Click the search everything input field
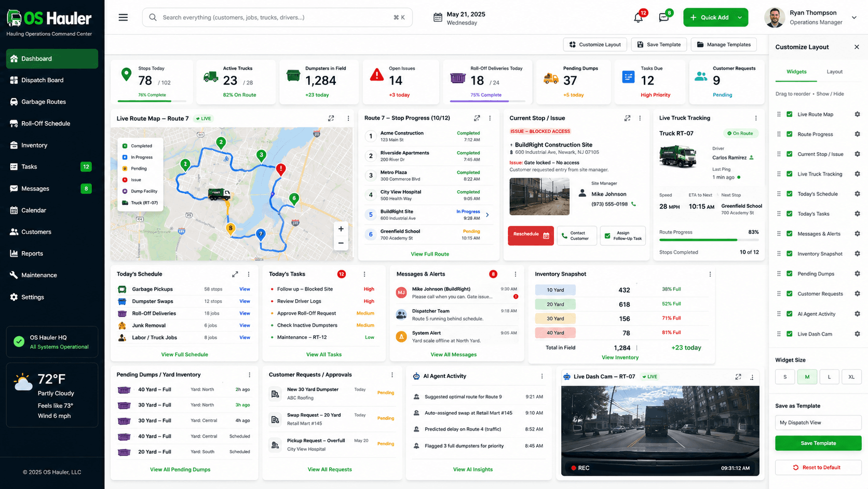868x489 pixels. [x=277, y=17]
